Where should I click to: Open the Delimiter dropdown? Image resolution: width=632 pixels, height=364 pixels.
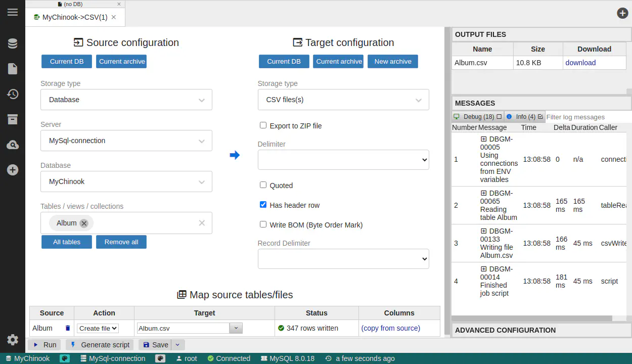click(x=343, y=160)
